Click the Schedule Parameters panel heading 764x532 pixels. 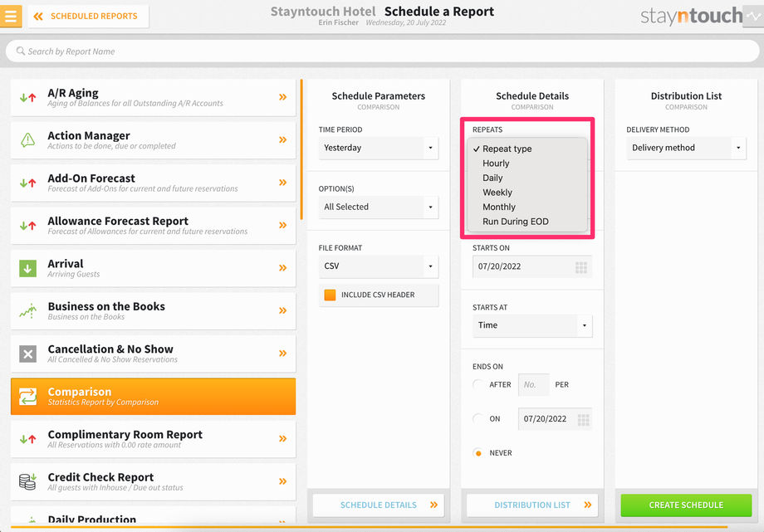tap(378, 96)
